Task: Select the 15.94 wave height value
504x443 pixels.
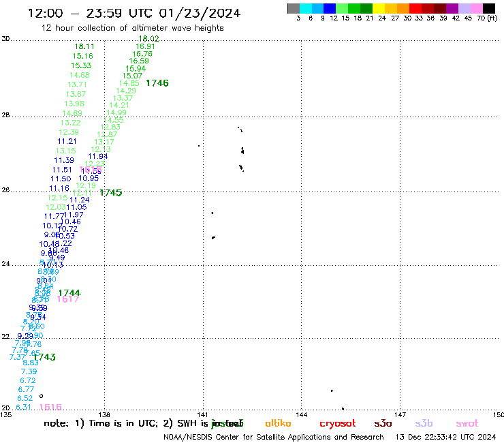Action: (136, 69)
